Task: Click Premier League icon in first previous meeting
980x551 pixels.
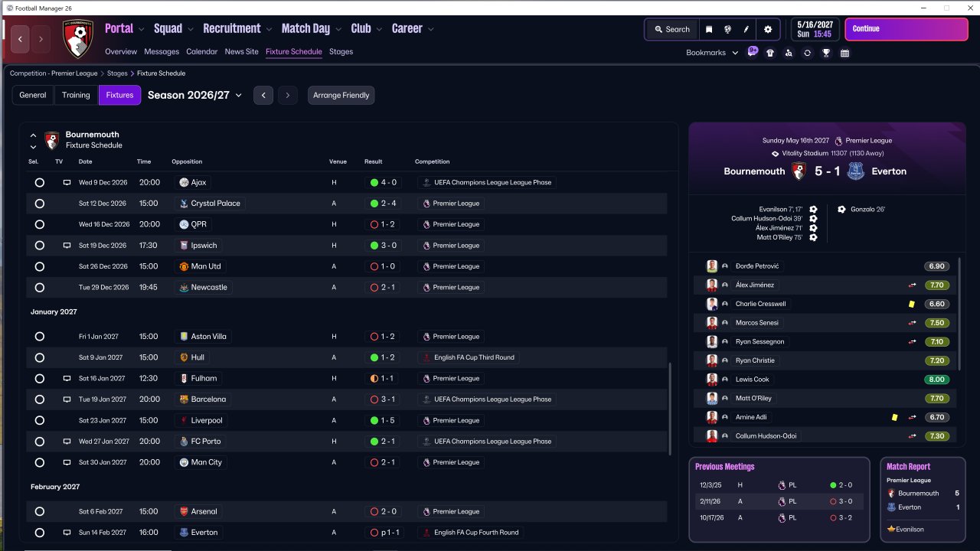Action: point(781,485)
